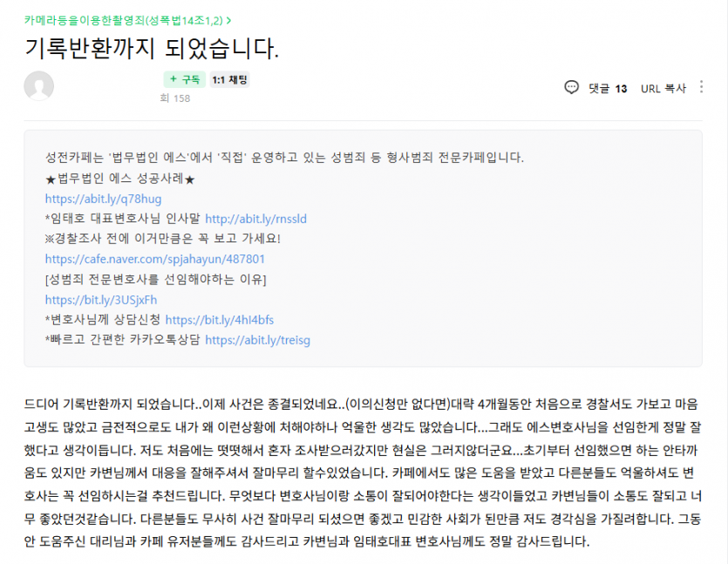This screenshot has width=728, height=564.
Task: Open the three-dot more options menu
Action: click(x=703, y=87)
